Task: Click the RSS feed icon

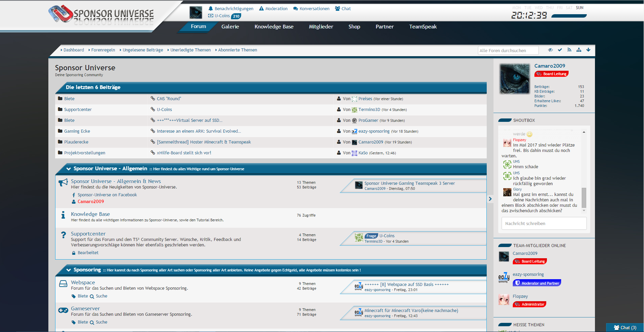Action: [x=569, y=50]
